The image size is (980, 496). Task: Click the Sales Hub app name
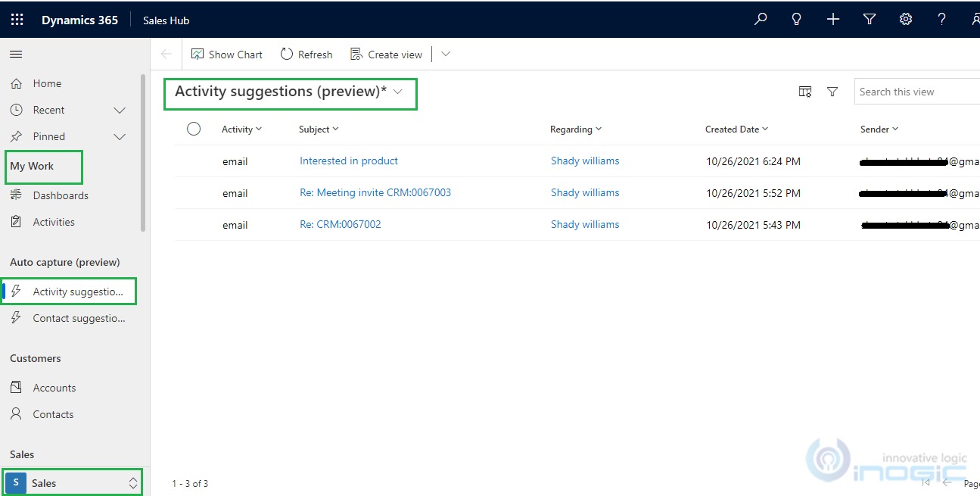tap(166, 20)
